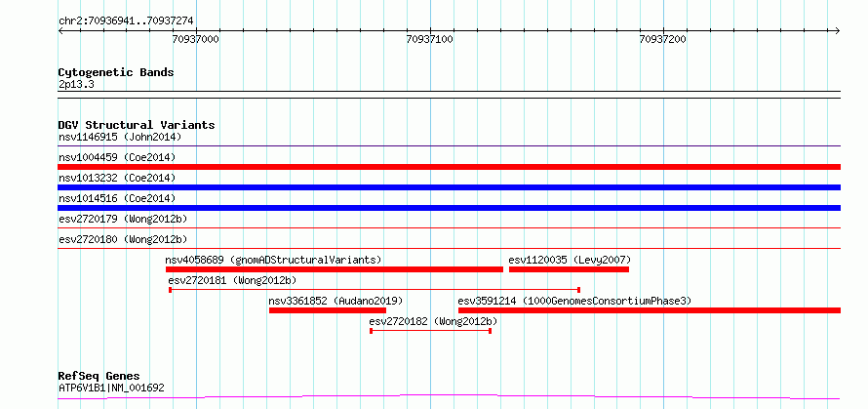Screen dimensions: 868x409
Task: Click the thin span line of esv2720182
Action: [x=431, y=330]
